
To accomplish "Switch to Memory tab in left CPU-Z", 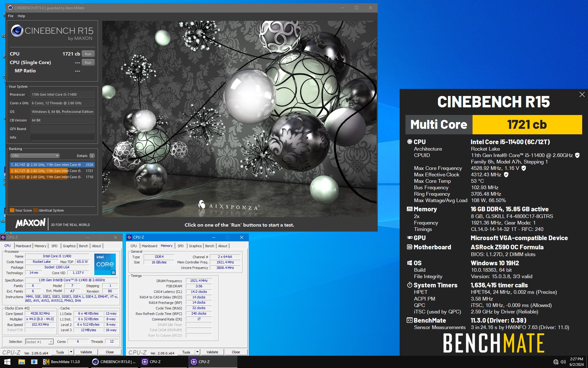I will (x=40, y=246).
